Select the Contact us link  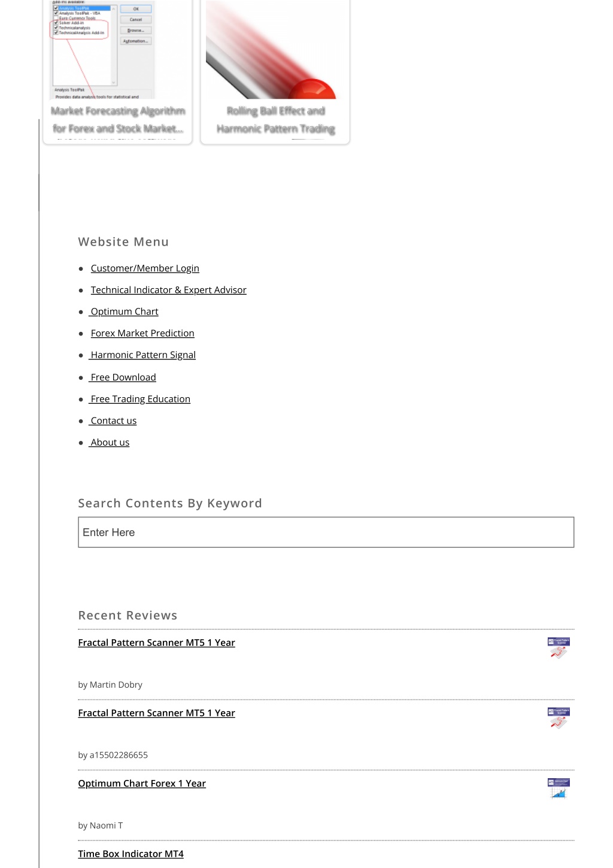pos(113,421)
